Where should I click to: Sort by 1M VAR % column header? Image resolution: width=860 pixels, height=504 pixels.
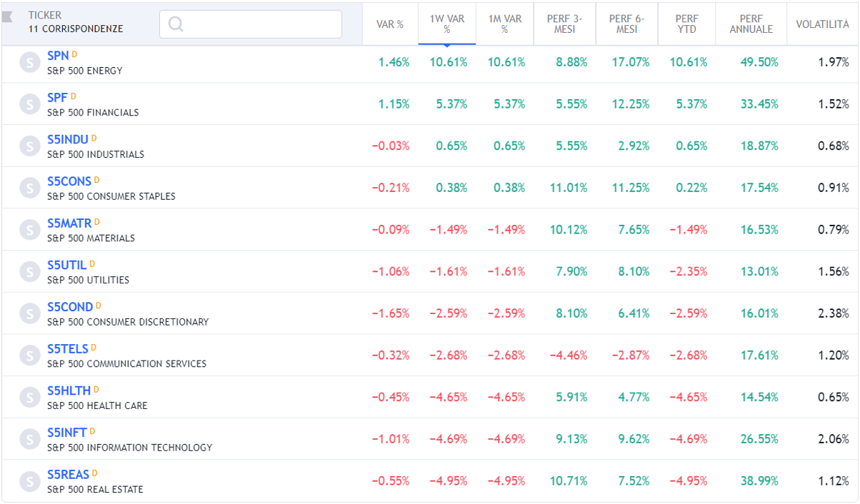pyautogui.click(x=505, y=24)
